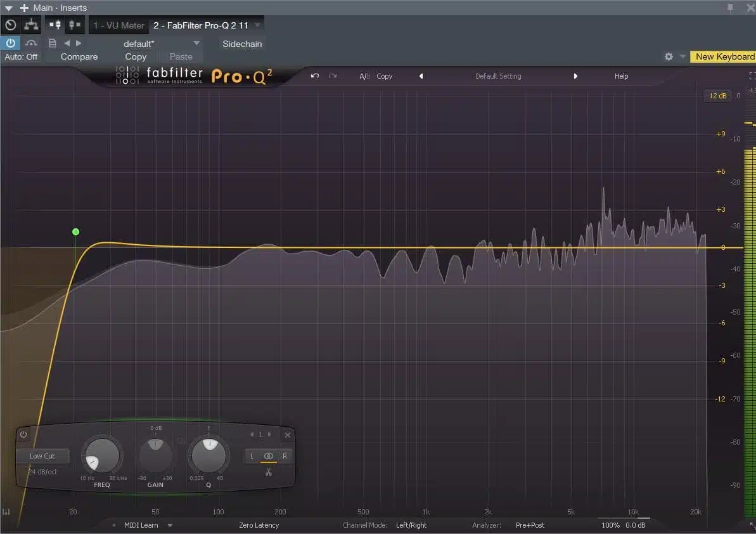Redo the Pro-Q edit
The width and height of the screenshot is (756, 534).
tap(333, 75)
